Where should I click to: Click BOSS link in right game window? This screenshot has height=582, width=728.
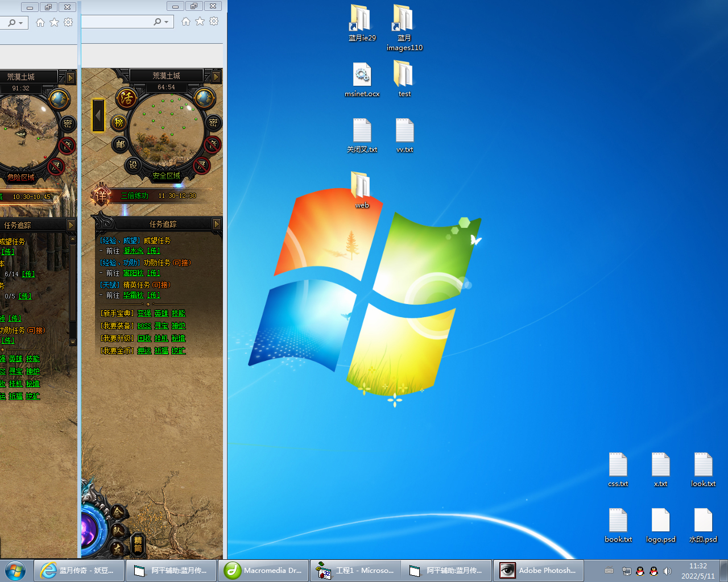[x=144, y=326]
